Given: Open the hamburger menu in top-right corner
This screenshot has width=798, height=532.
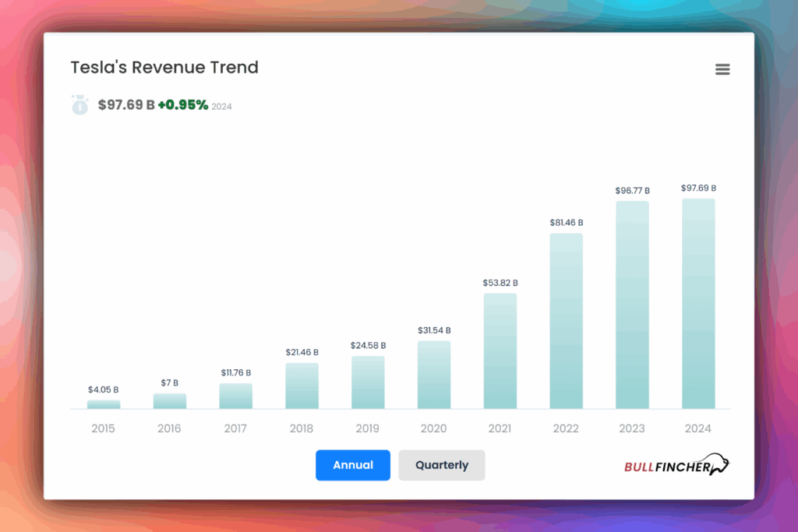Looking at the screenshot, I should pos(722,69).
